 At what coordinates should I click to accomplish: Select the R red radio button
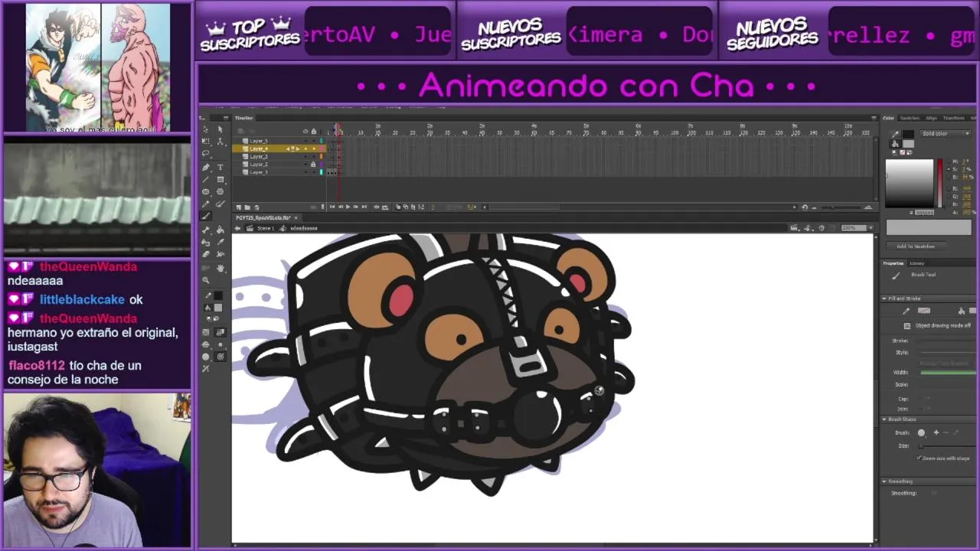click(x=949, y=188)
